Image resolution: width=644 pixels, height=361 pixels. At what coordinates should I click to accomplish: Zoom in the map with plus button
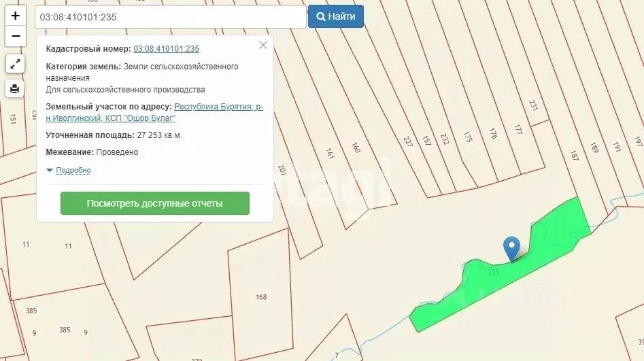click(15, 16)
